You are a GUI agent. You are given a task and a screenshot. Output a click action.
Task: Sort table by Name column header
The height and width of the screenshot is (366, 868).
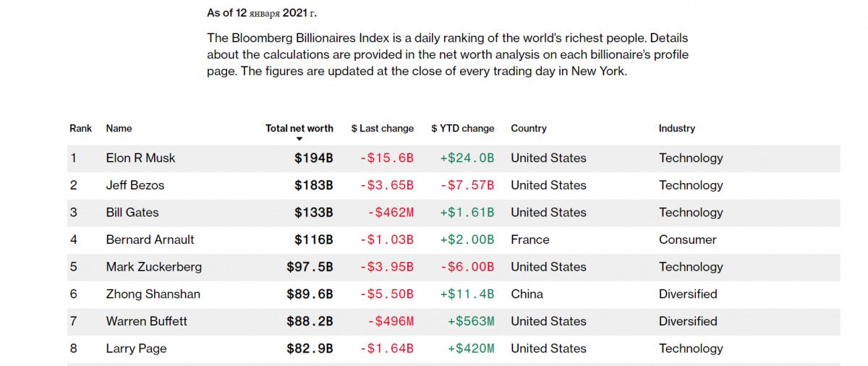[119, 128]
